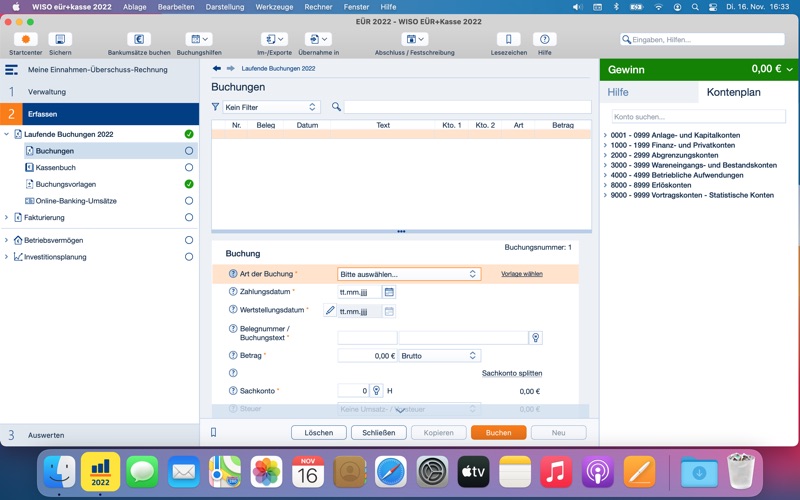Image resolution: width=800 pixels, height=500 pixels.
Task: Toggle the sidebar hamburger menu icon
Action: click(x=11, y=69)
